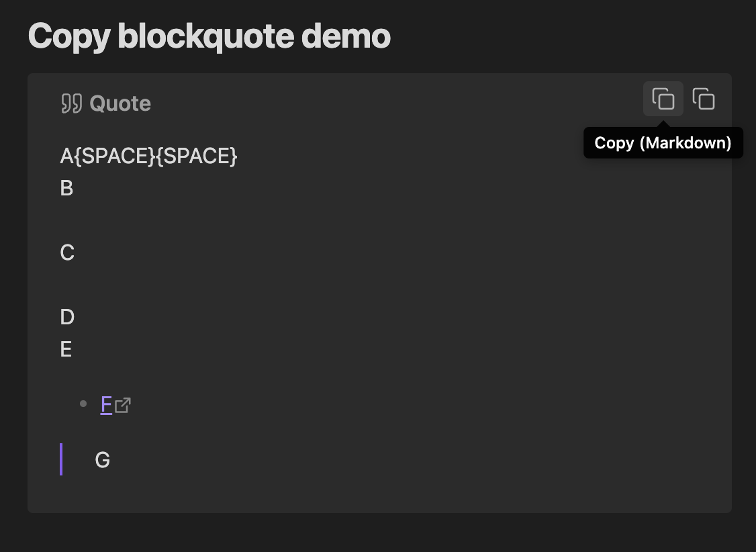Click the empty line between C and D
Image resolution: width=756 pixels, height=552 pixels.
[x=201, y=285]
